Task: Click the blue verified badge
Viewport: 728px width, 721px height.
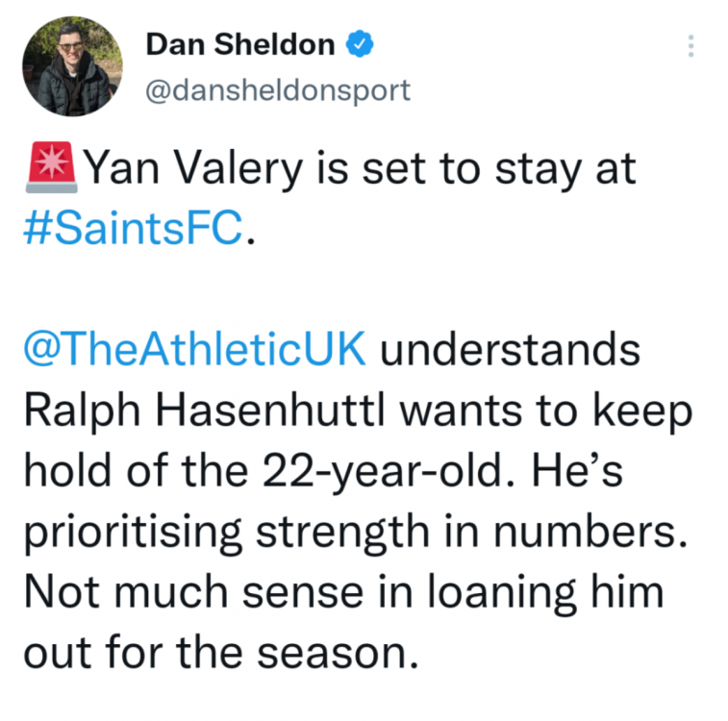Action: pos(361,45)
